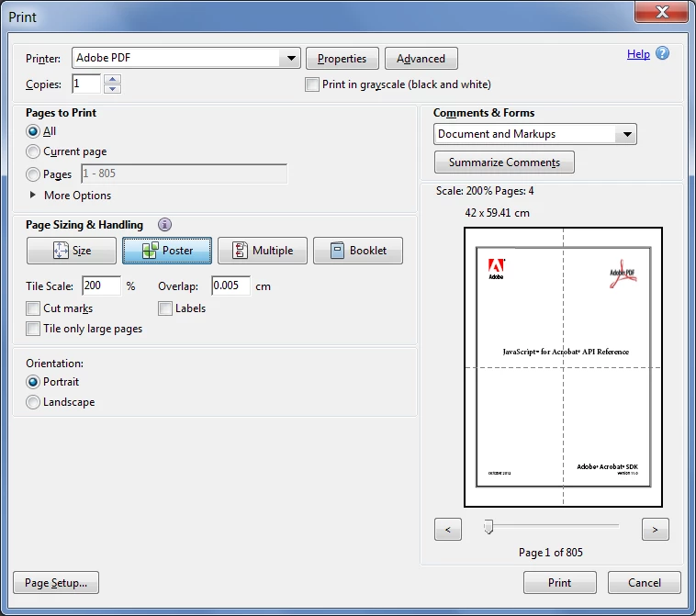Open printer Properties

point(342,59)
